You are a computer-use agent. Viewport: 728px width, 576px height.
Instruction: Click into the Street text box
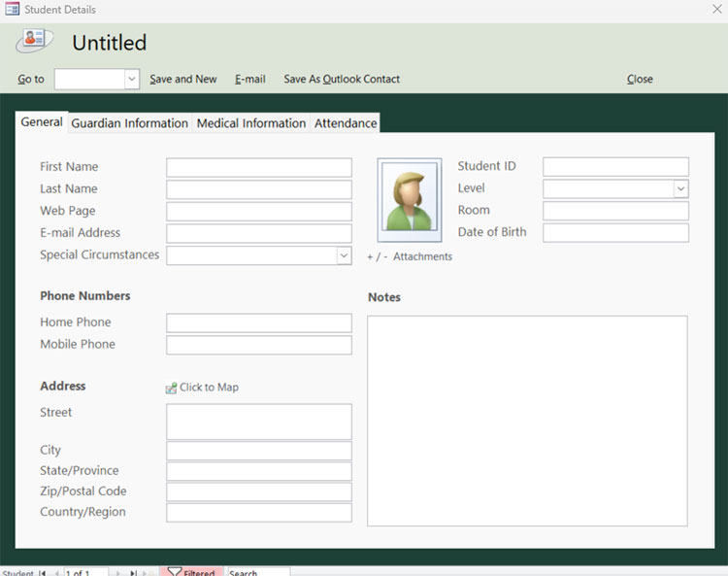pos(259,422)
